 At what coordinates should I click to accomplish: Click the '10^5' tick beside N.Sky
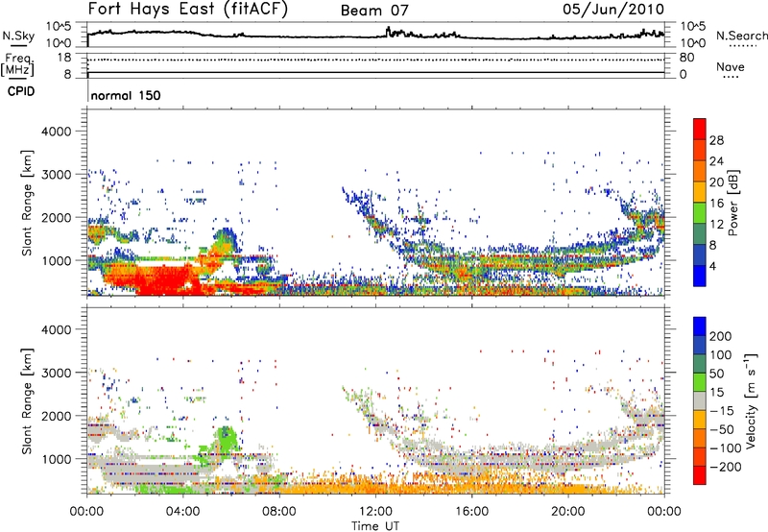point(60,27)
